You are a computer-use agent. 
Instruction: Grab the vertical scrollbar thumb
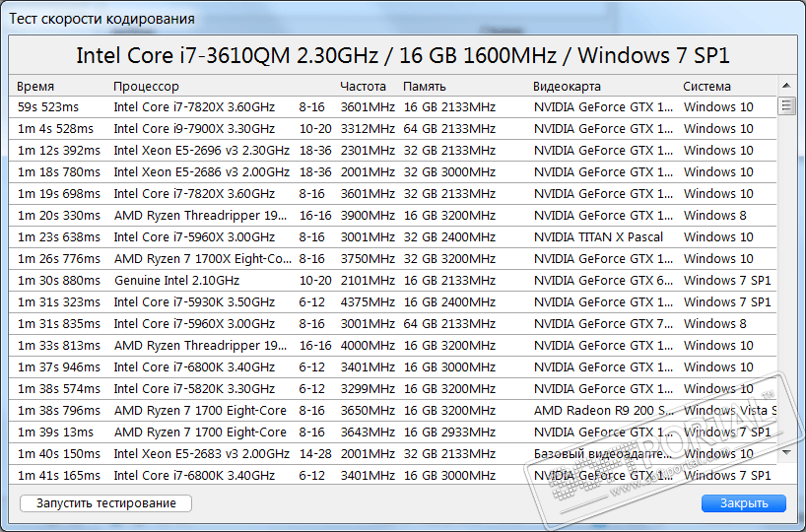pos(786,105)
